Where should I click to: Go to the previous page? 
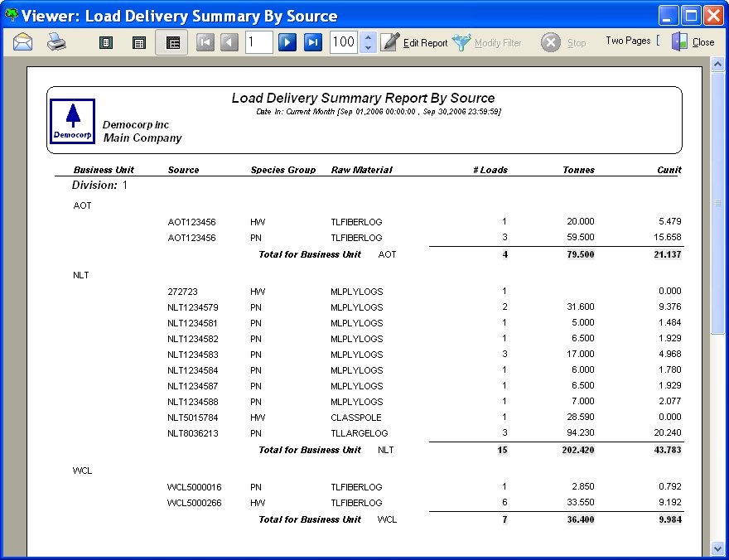(x=229, y=42)
